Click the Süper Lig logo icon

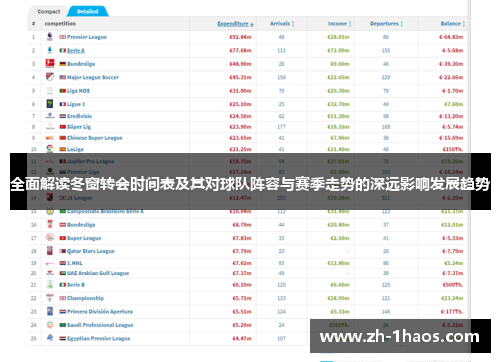(50, 127)
